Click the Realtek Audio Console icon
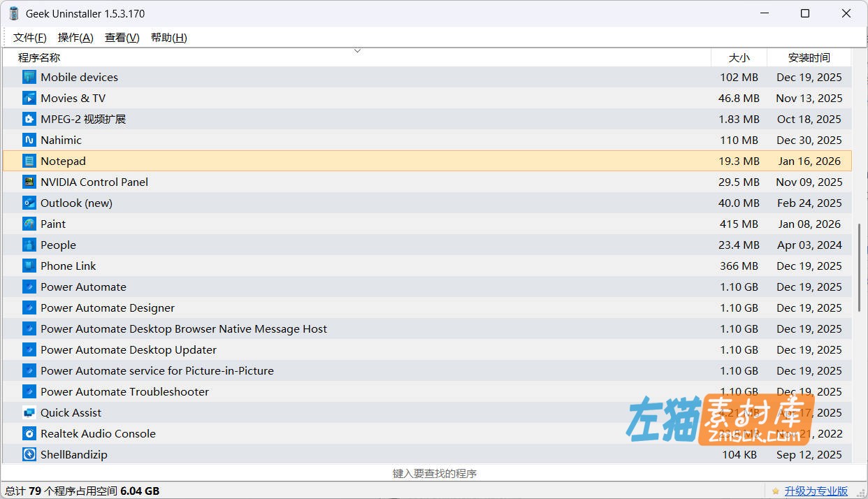This screenshot has width=868, height=499. click(29, 433)
